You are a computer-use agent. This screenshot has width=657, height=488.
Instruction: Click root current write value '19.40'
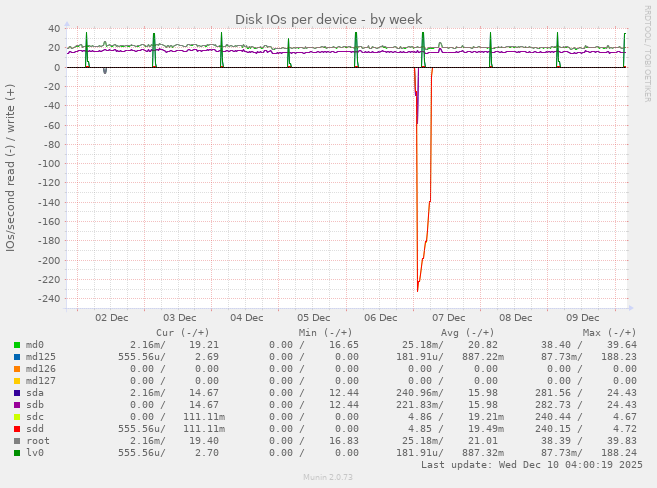coord(204,441)
